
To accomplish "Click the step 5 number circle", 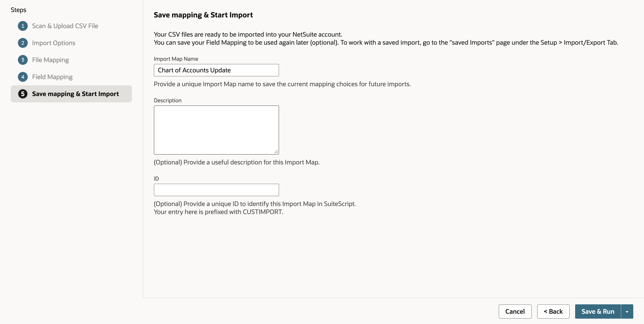I will [x=23, y=94].
